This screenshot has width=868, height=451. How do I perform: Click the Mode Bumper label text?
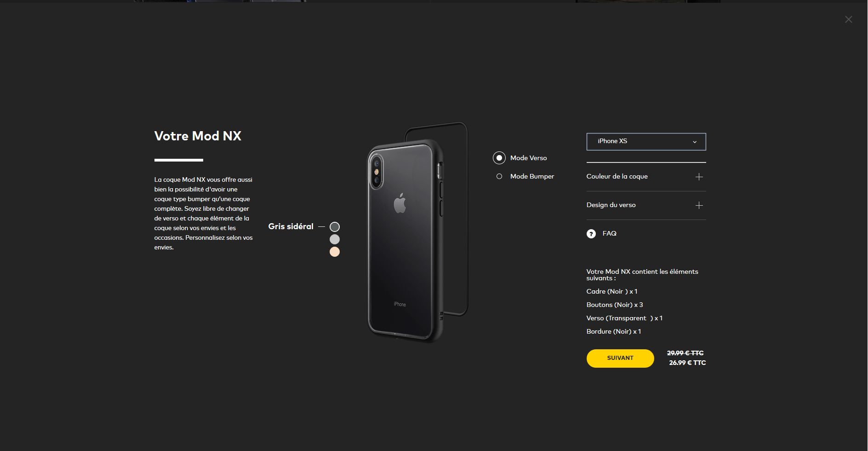click(x=532, y=176)
